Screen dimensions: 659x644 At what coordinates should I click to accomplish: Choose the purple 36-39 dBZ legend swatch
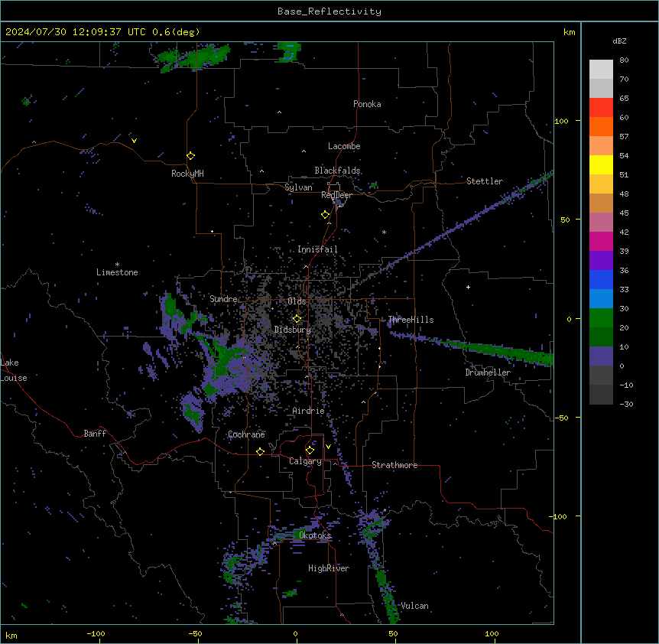click(601, 261)
